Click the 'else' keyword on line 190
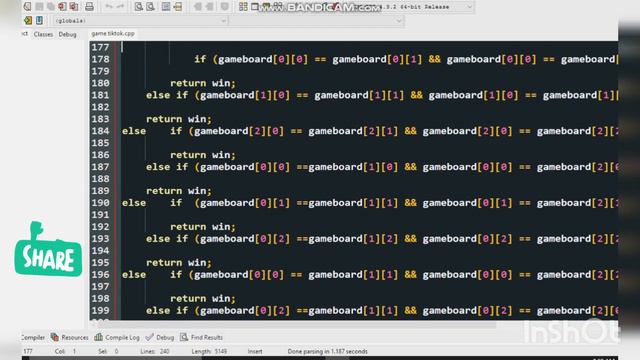 134,203
